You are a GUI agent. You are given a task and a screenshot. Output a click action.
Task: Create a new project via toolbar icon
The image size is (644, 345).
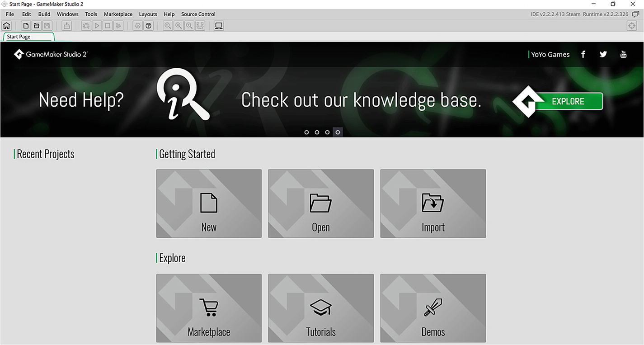[26, 26]
